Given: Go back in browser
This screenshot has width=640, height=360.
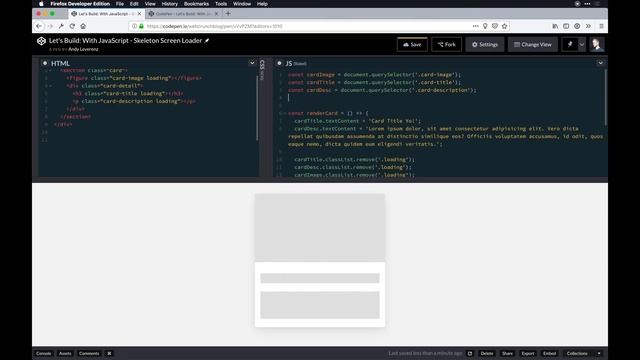Looking at the screenshot, I should 39,26.
